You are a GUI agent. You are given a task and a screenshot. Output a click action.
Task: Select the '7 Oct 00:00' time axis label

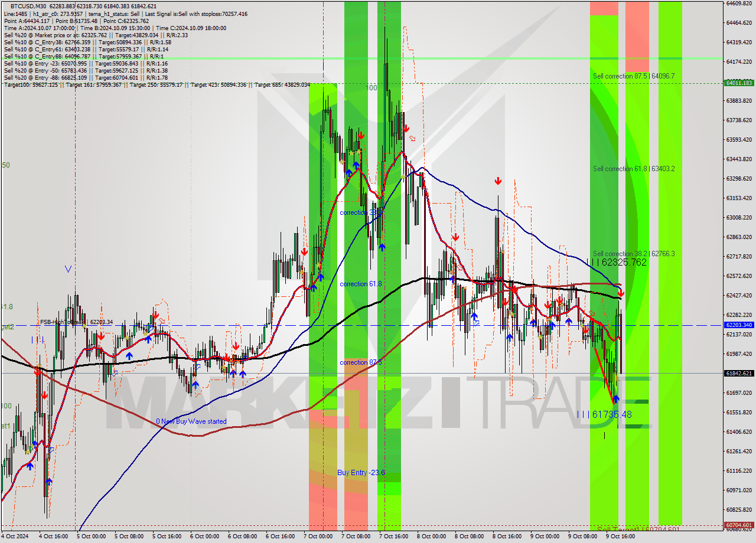(x=317, y=537)
